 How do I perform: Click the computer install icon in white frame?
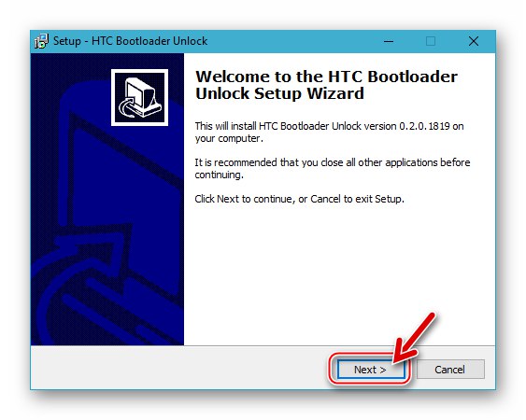click(139, 98)
